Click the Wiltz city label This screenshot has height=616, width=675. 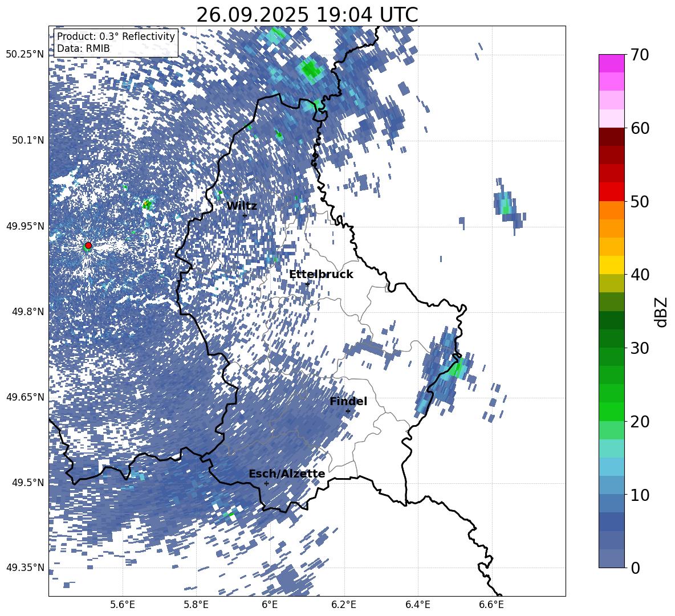click(242, 206)
